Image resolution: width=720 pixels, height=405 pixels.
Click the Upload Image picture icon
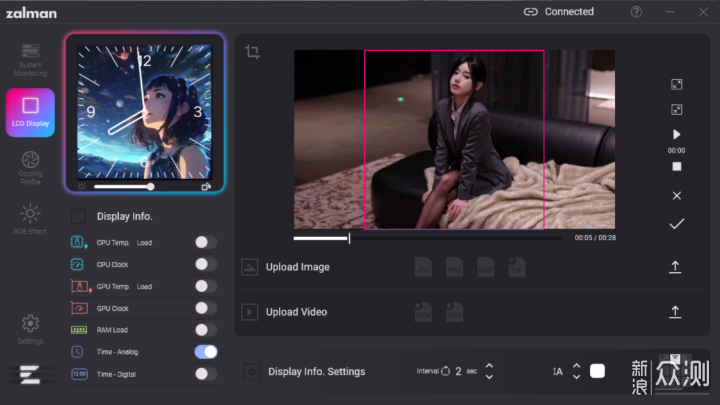[249, 267]
